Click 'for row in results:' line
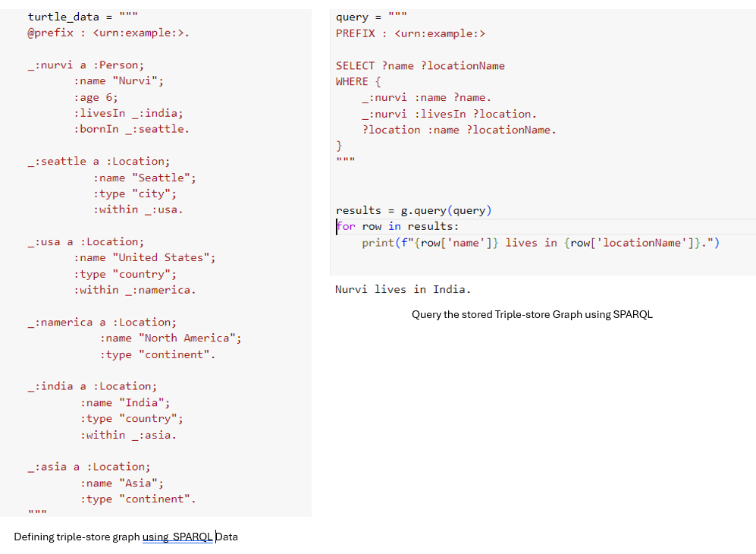 pos(398,227)
